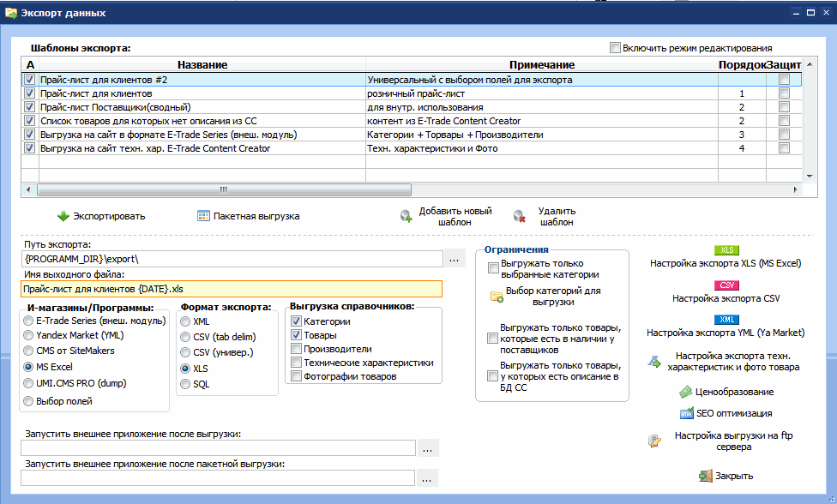Image resolution: width=837 pixels, height=504 pixels.
Task: Check the Производители checkbox
Action: tap(296, 349)
